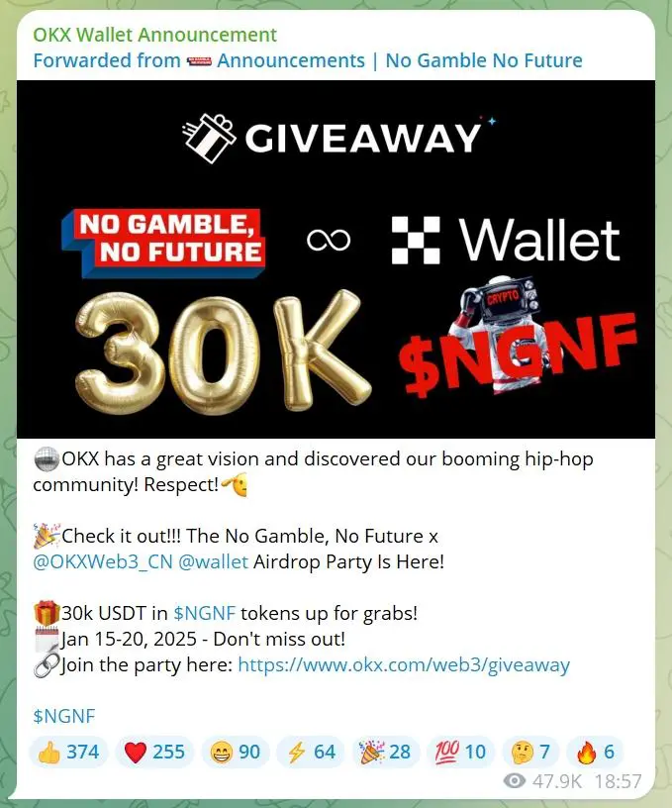Open the giveaway banner image
Screen dimensions: 672x808
[x=336, y=259]
